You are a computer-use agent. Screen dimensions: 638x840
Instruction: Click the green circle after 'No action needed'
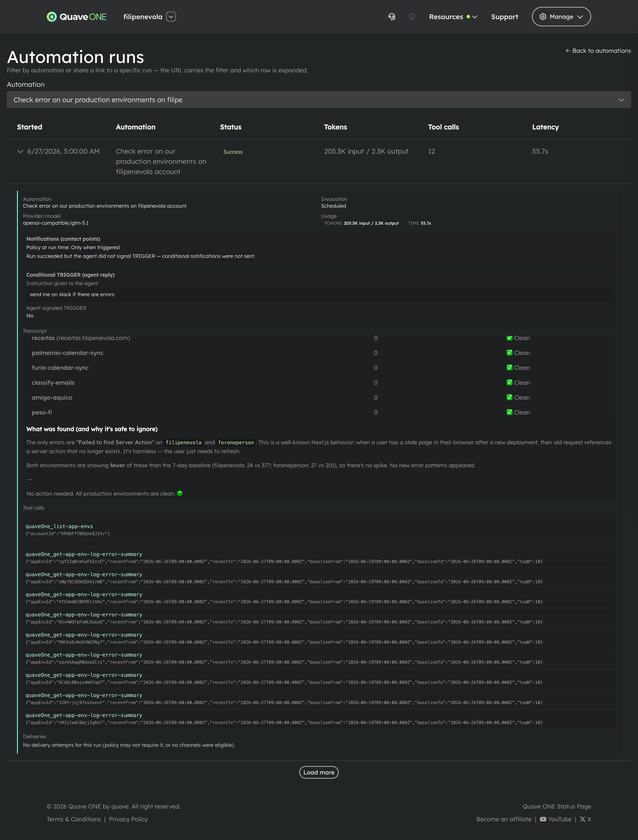180,494
